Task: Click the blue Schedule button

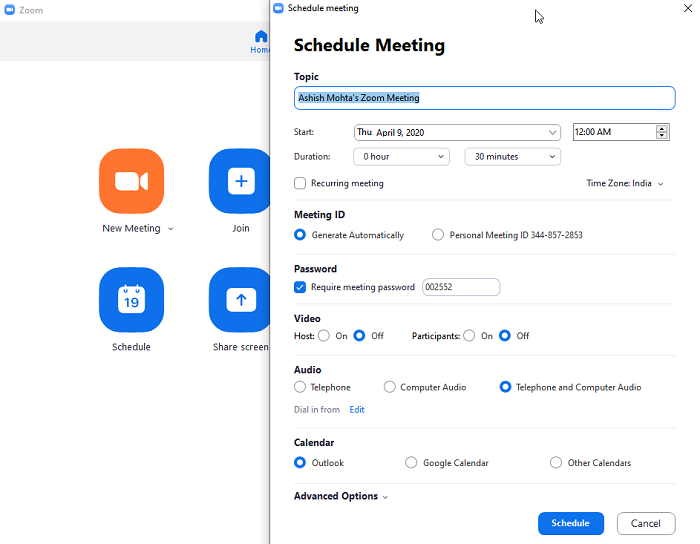Action: [x=571, y=523]
